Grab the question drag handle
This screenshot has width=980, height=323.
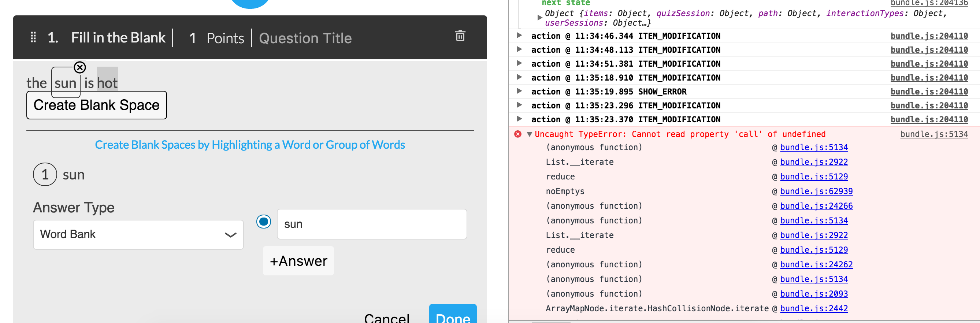click(x=33, y=37)
